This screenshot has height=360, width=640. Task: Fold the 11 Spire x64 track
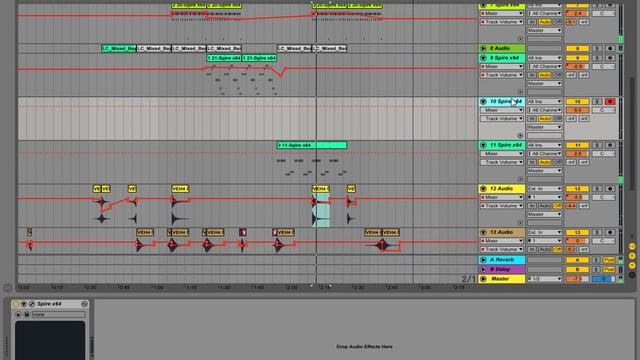pyautogui.click(x=483, y=145)
